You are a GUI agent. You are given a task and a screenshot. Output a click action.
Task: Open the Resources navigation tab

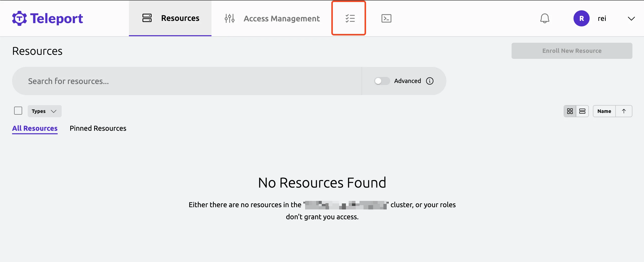170,18
